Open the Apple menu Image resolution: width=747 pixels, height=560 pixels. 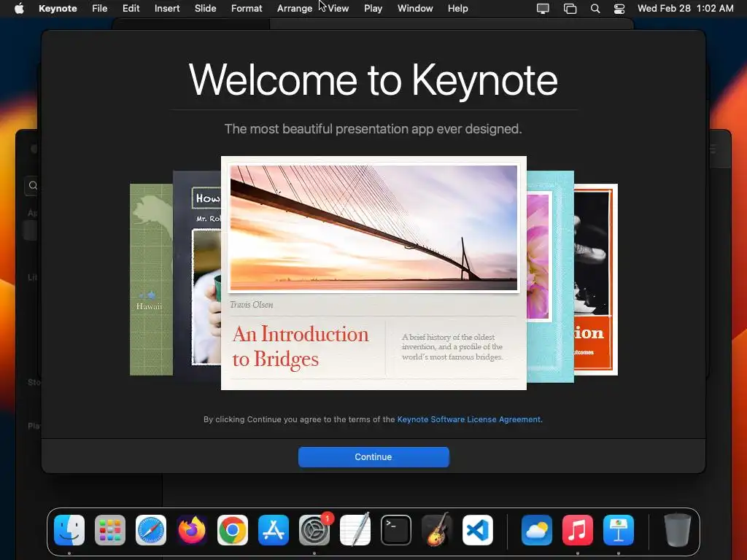pos(19,9)
